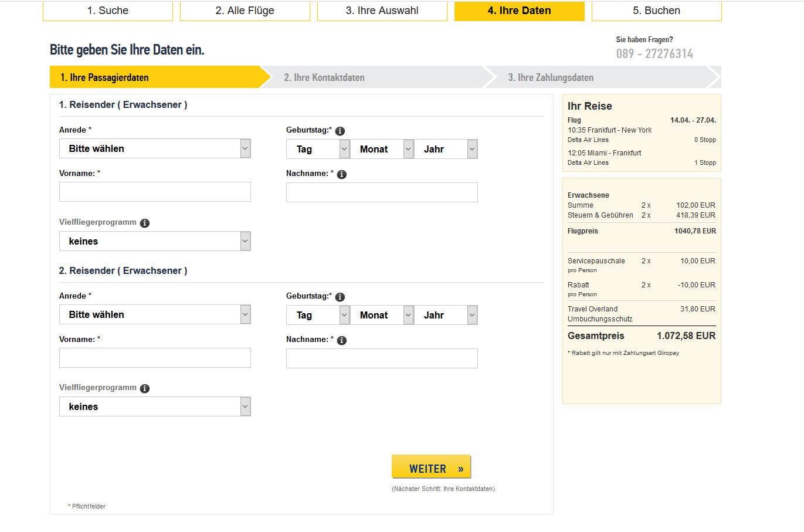
Task: Open the Anrede dropdown for 2. Reisender
Action: 155,314
